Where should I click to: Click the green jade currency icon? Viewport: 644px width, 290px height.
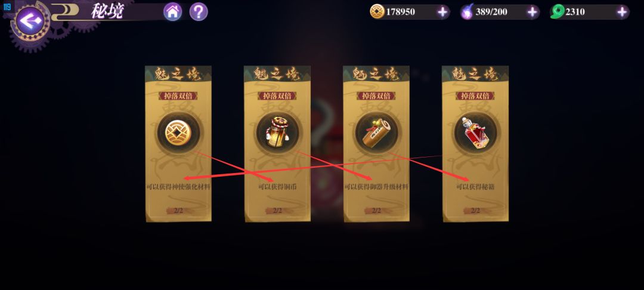tap(558, 12)
